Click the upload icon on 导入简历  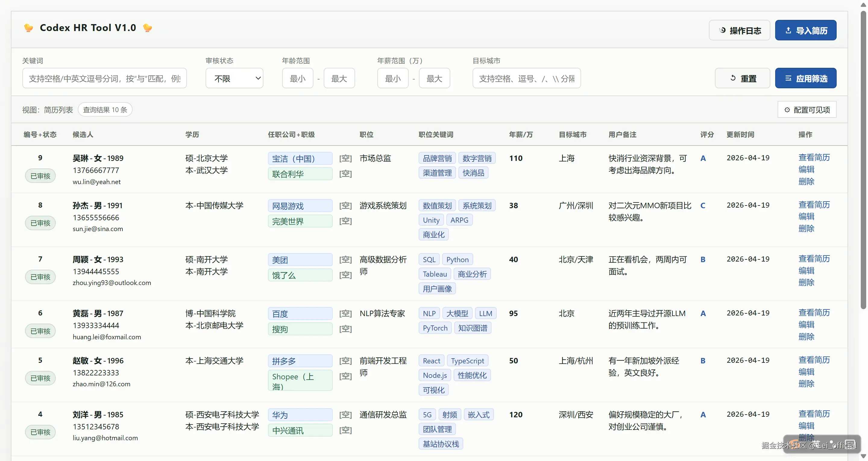pos(788,30)
